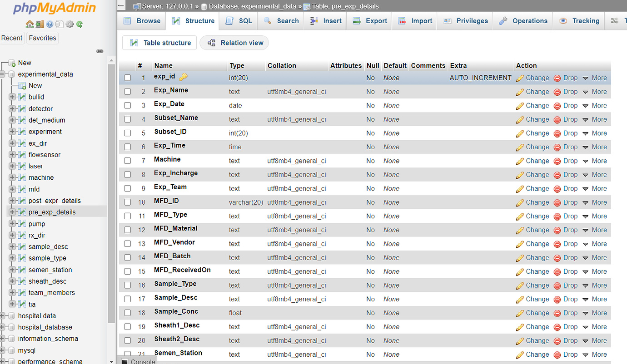The image size is (627, 364).
Task: Click the Home house icon
Action: coord(30,24)
